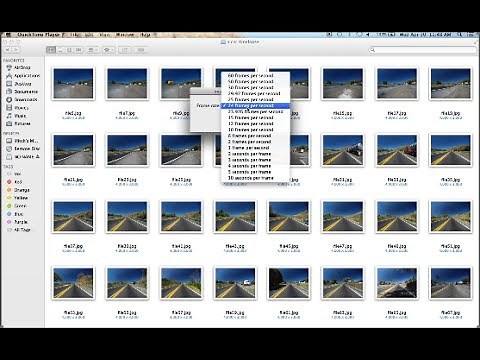This screenshot has height=360, width=480.
Task: Click the Edit Tags toolbar button
Action: (x=141, y=50)
